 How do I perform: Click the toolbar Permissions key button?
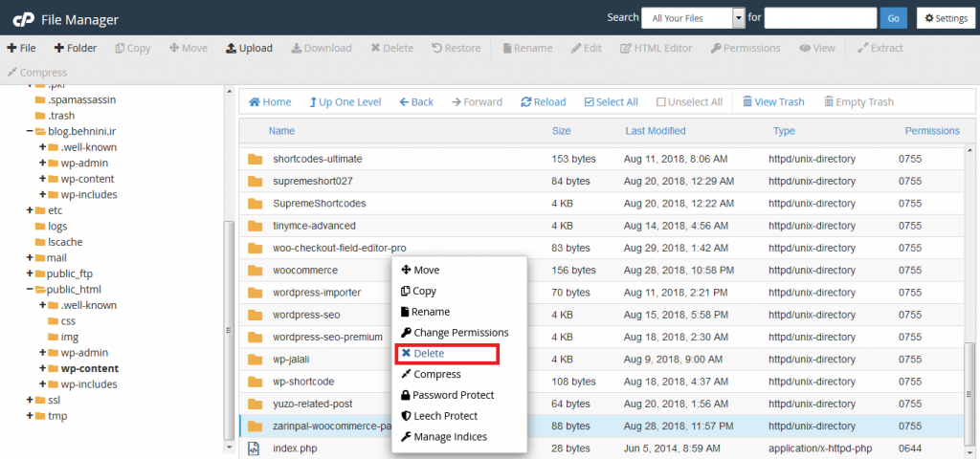point(746,48)
